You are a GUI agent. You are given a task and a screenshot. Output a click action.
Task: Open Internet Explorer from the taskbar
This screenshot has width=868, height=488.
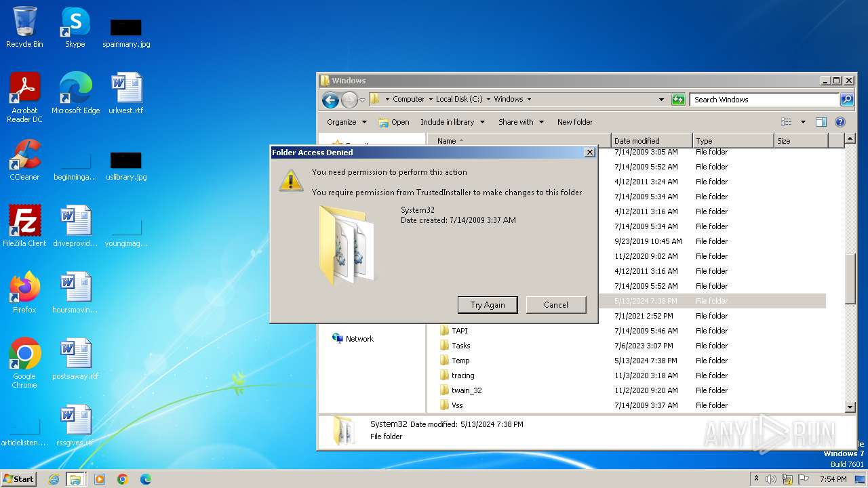(x=54, y=479)
